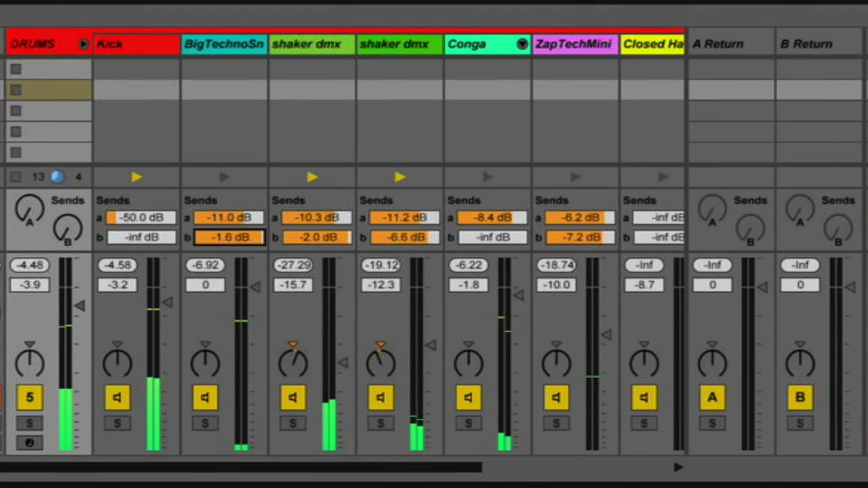Select the Kick track header

pos(136,44)
